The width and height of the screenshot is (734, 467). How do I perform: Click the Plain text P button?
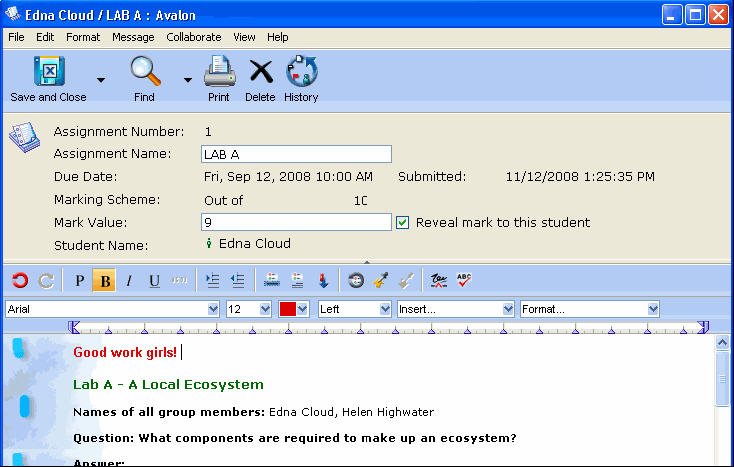80,281
